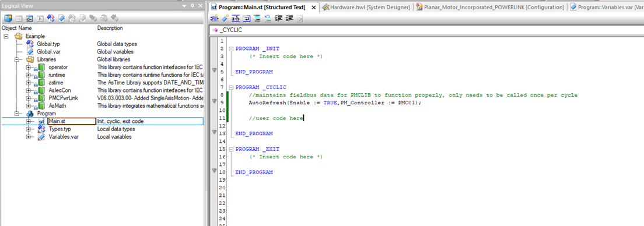Collapse the Example project root node
Screen dimensions: 644x226
(x=6, y=36)
